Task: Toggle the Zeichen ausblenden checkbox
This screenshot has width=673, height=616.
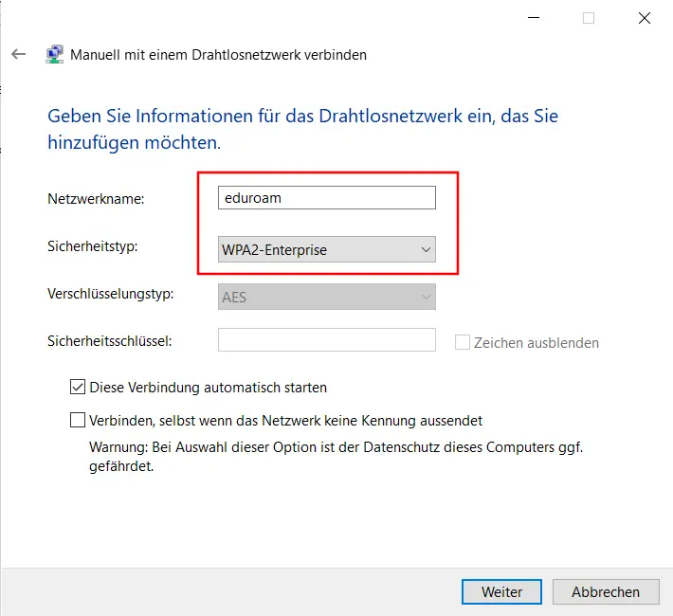Action: (x=463, y=343)
